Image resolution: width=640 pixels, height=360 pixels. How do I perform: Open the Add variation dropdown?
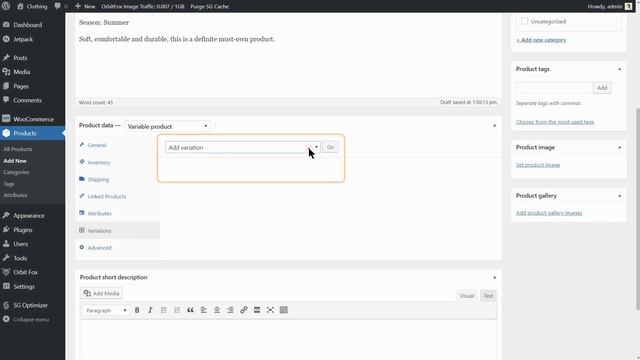pos(242,147)
